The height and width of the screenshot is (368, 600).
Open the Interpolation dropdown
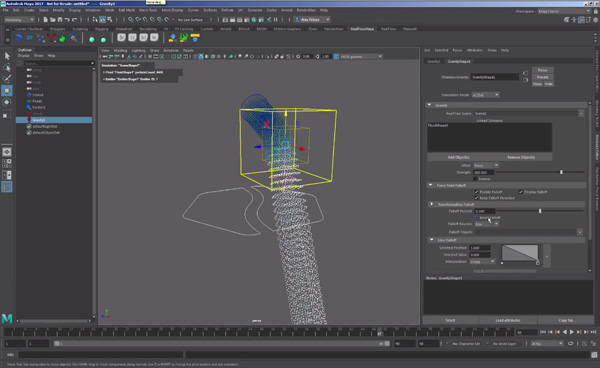482,262
